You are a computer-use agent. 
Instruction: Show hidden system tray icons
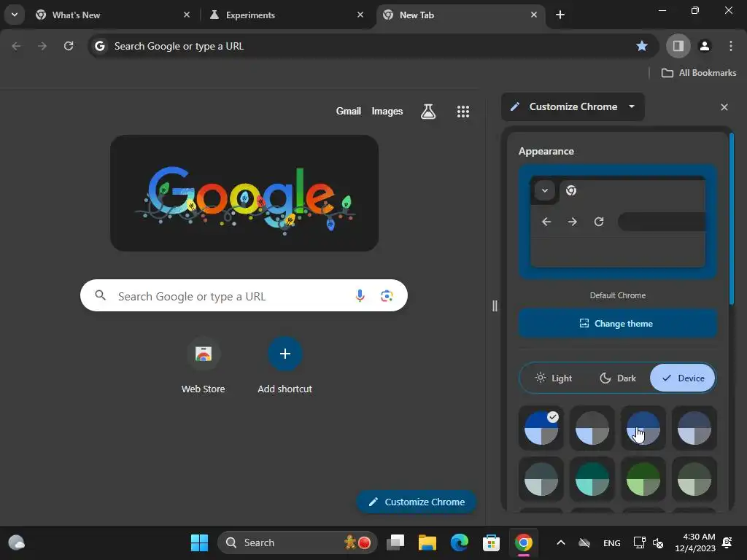click(561, 542)
